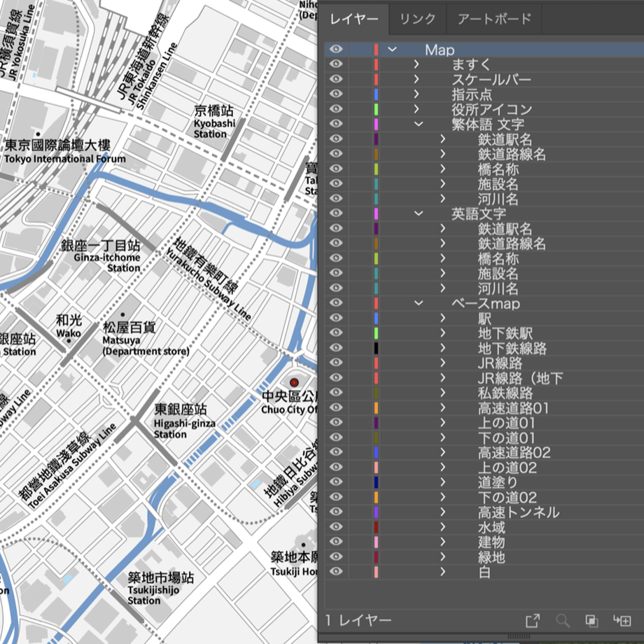Hide the スケールバー layer

336,79
